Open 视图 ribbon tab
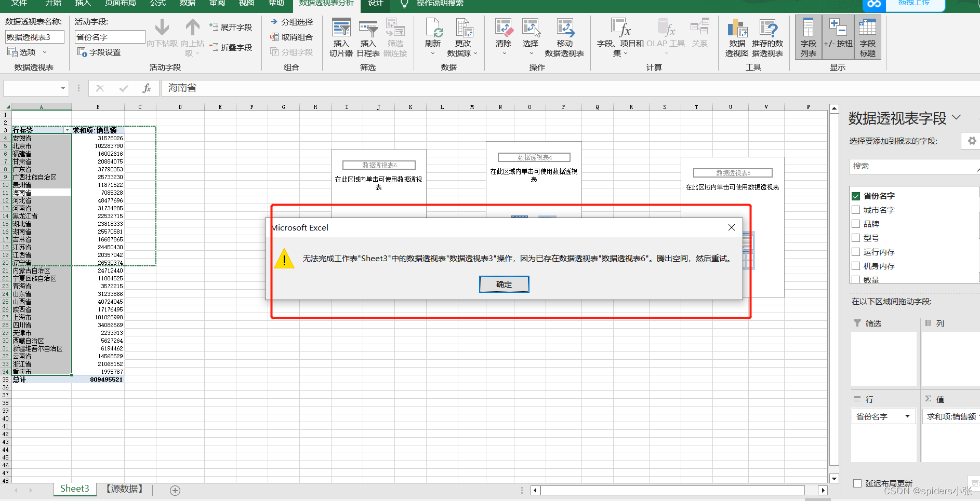Screen dimensions: 980x501 pyautogui.click(x=247, y=4)
